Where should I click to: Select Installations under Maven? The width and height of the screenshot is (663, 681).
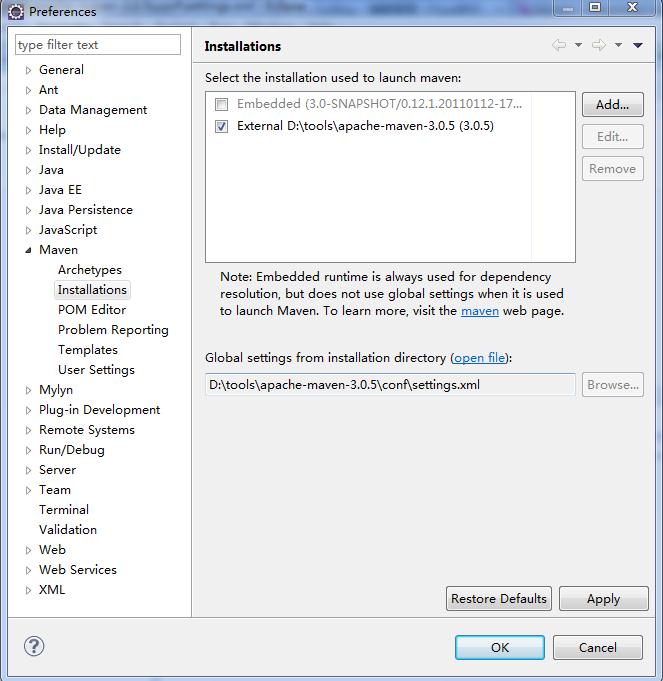tap(92, 290)
